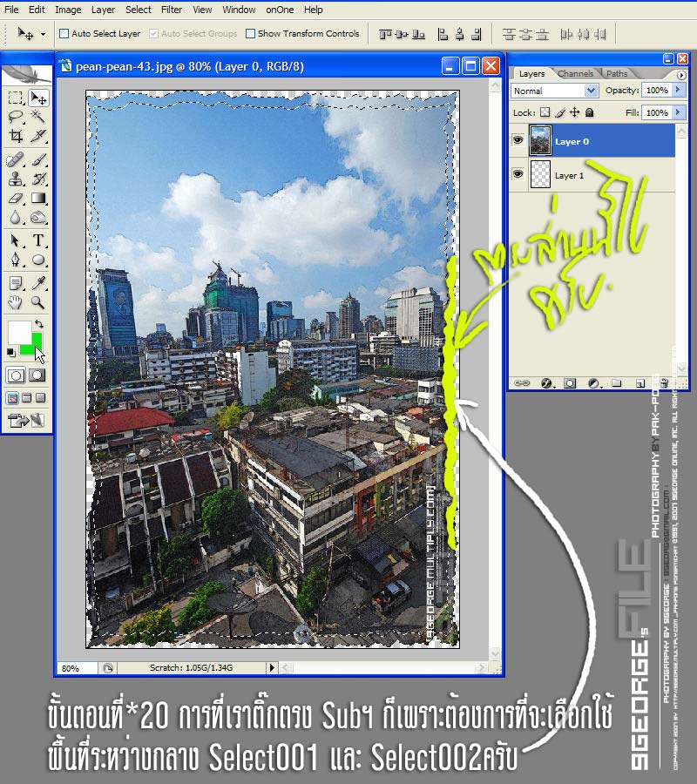
Task: Toggle Lock All for the layer
Action: (x=590, y=112)
